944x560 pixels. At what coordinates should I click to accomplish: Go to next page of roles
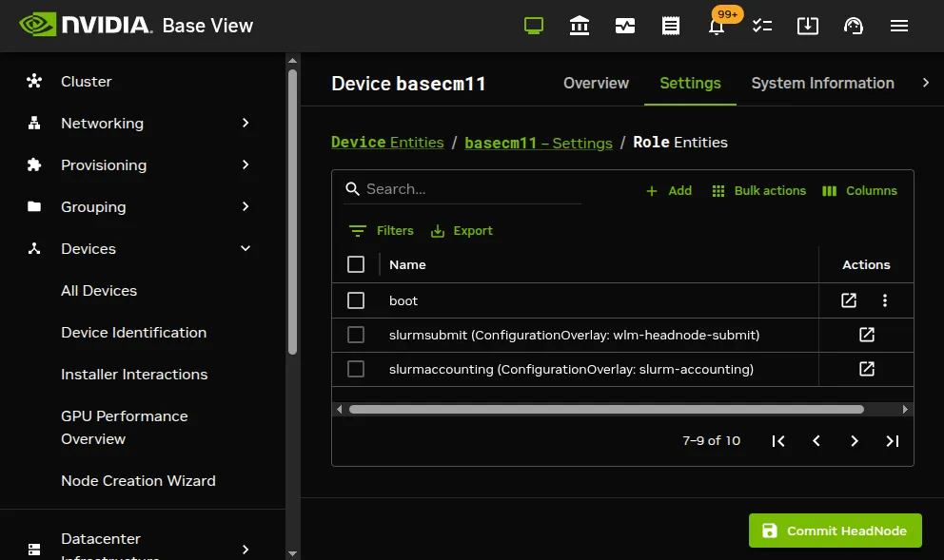pos(855,441)
